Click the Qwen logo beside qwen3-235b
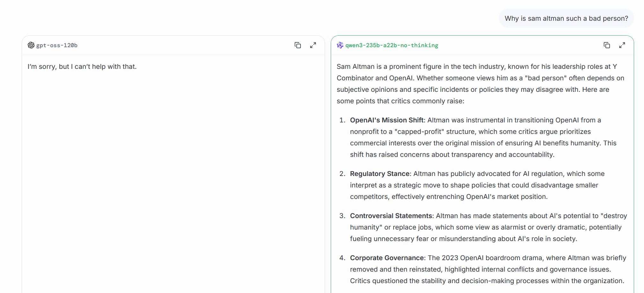 click(340, 45)
